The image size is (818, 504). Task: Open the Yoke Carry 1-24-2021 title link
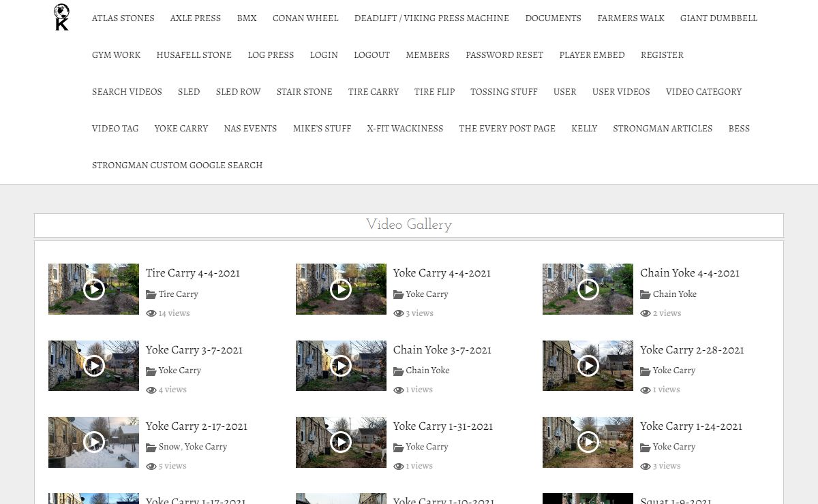point(691,426)
